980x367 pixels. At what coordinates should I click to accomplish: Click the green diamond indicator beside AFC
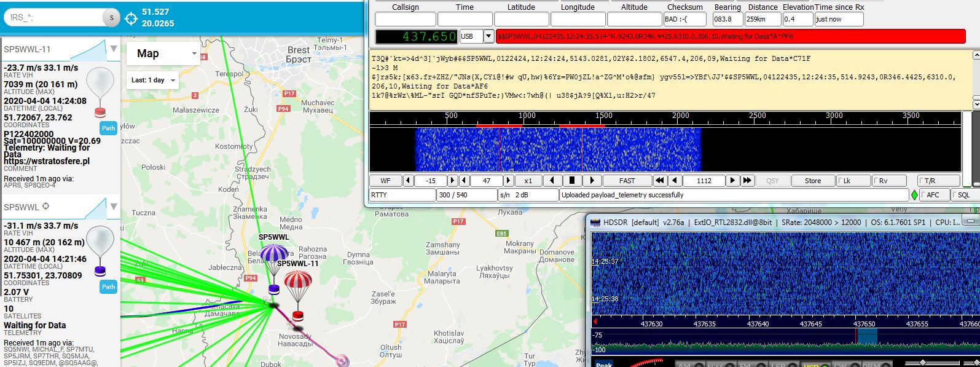pyautogui.click(x=914, y=195)
